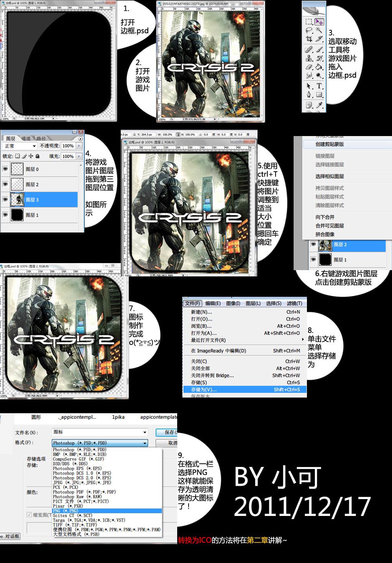Click the lock position icon
The height and width of the screenshot is (563, 392).
[x=31, y=156]
